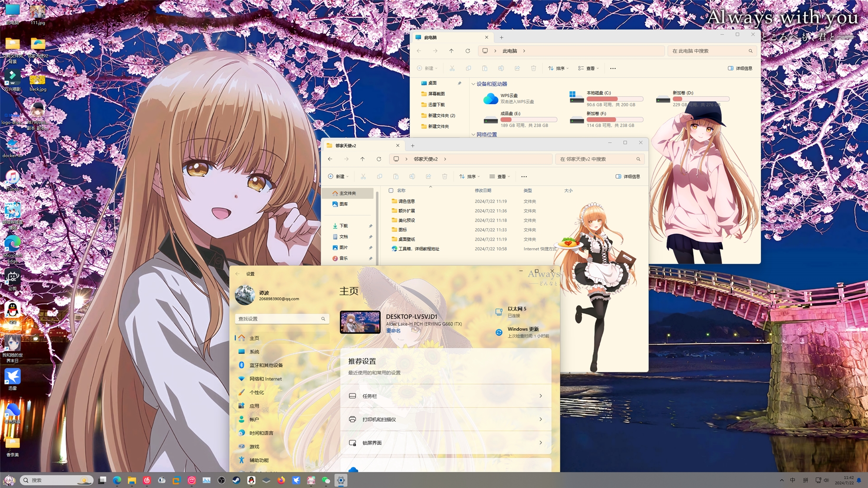This screenshot has width=868, height=488.
Task: Click the three-dots more options in 邻家天使v2 toolbar
Action: [524, 177]
